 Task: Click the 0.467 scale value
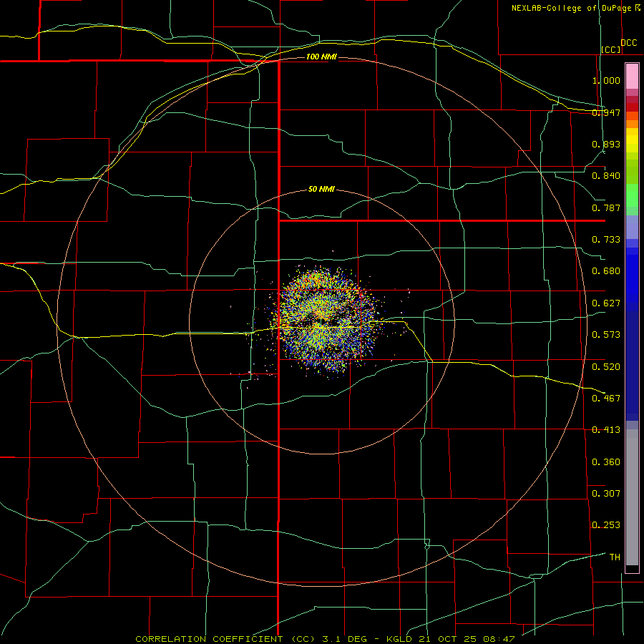click(x=606, y=399)
